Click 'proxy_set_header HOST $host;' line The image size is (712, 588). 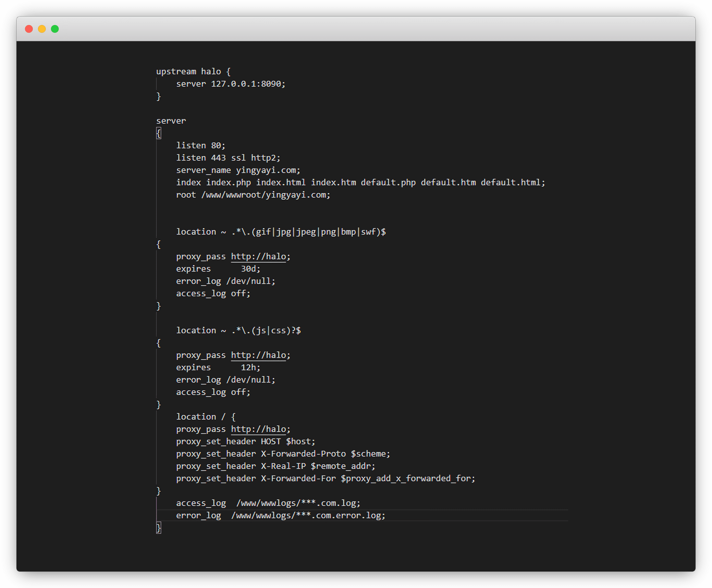point(245,441)
